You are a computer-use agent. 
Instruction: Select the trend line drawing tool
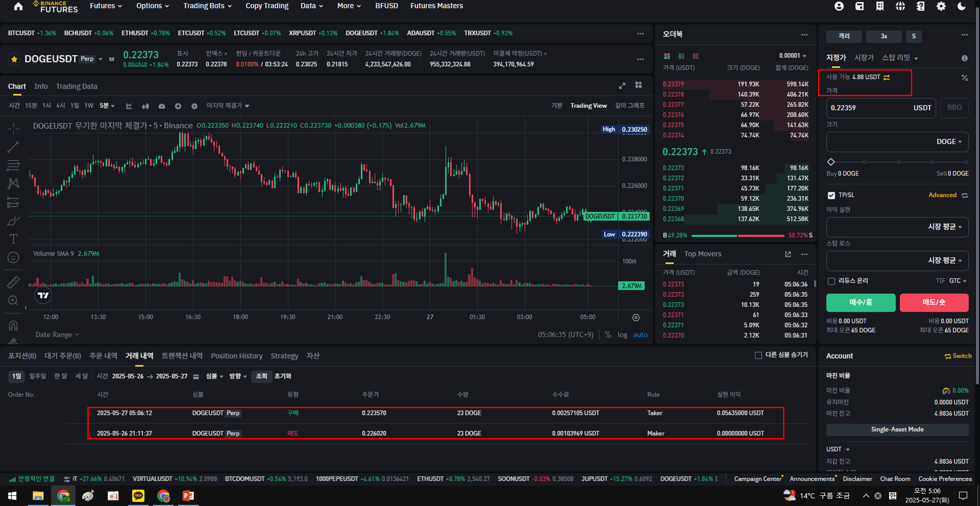[13, 147]
